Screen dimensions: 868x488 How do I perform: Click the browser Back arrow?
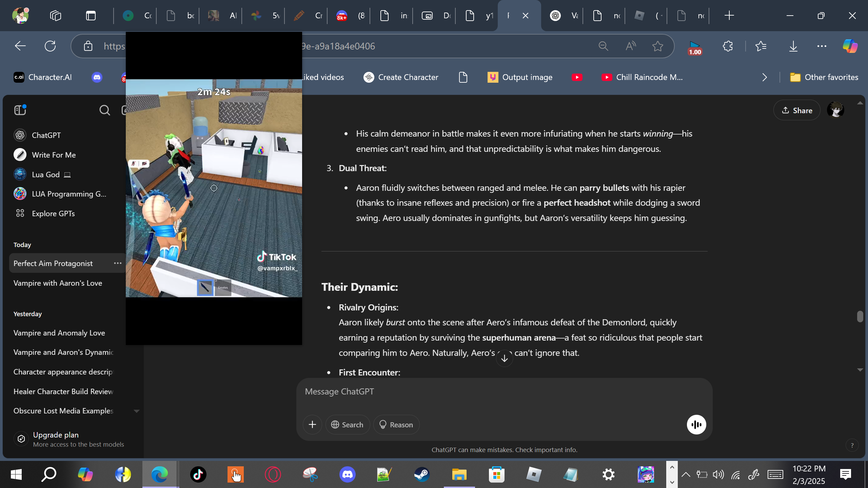pos(20,46)
